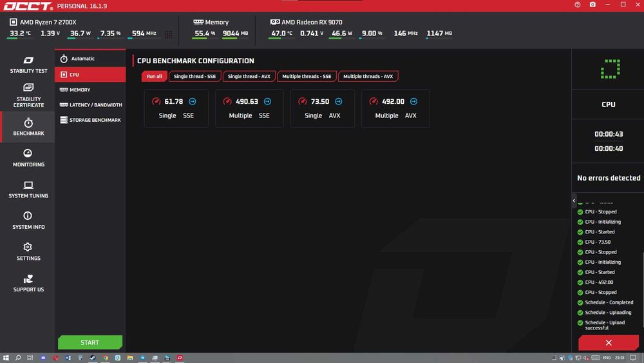Open the System Tuning laptop section
The image size is (644, 363).
[28, 190]
